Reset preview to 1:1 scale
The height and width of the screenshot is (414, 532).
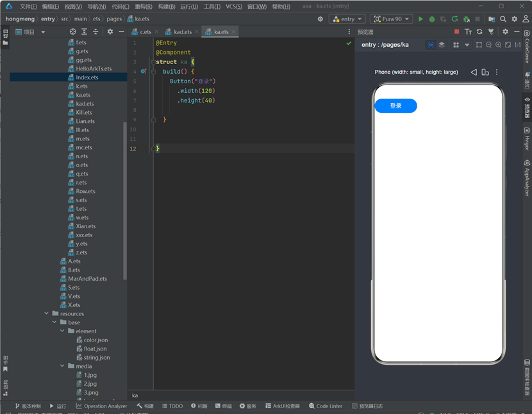(x=517, y=45)
